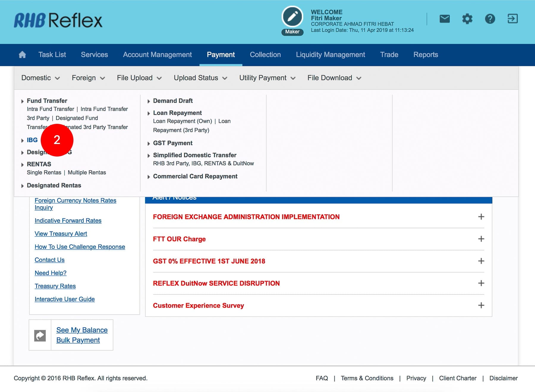
Task: Log out using the exit icon
Action: pyautogui.click(x=512, y=19)
